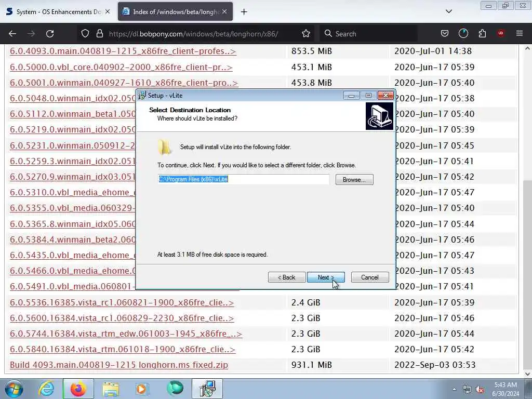
Task: Open Windows Explorer folder on taskbar
Action: coord(111,389)
